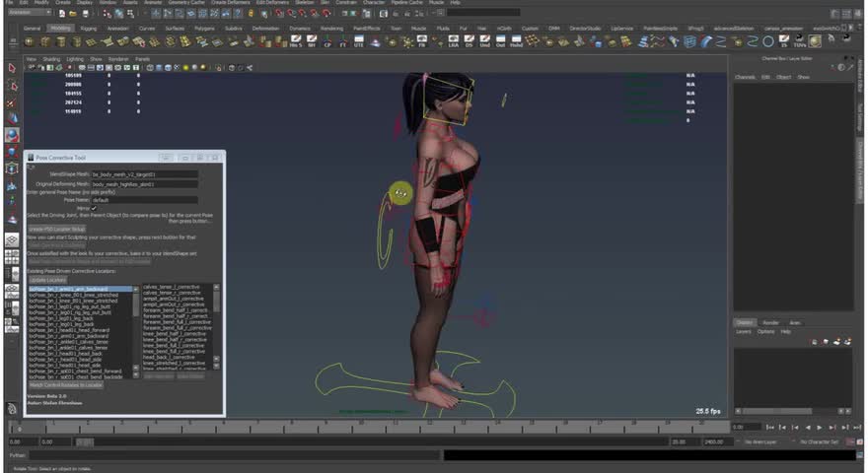Click the 'His S' shelf icon
Viewport: 868px width, 473px height.
click(296, 41)
